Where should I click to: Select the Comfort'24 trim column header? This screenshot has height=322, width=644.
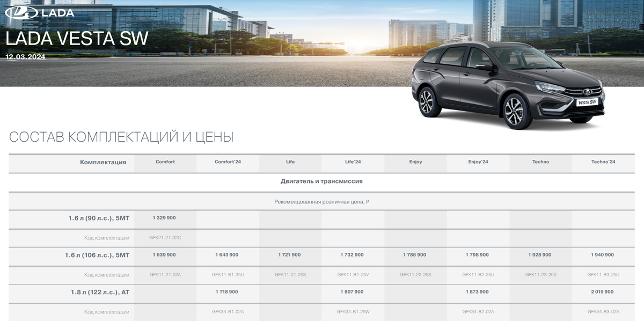pyautogui.click(x=228, y=162)
